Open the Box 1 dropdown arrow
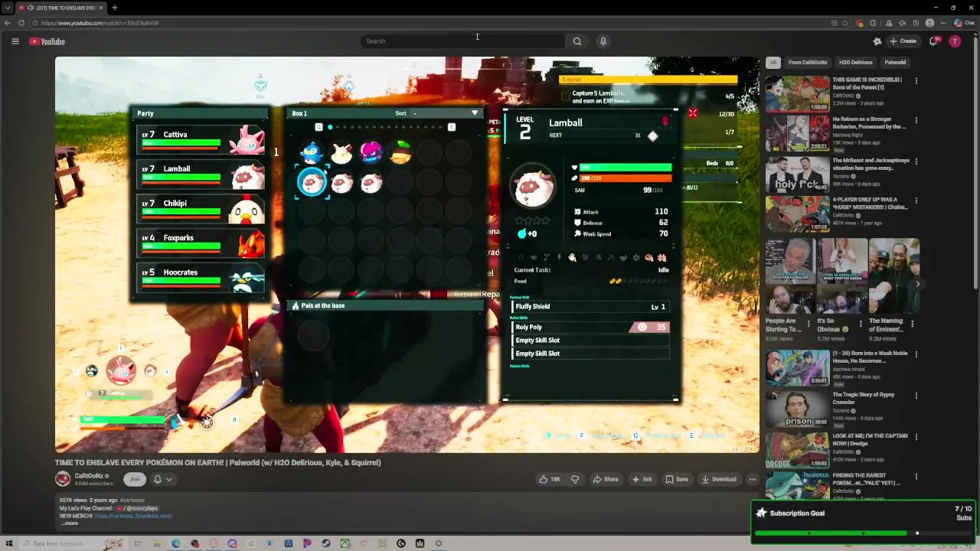 (x=475, y=113)
